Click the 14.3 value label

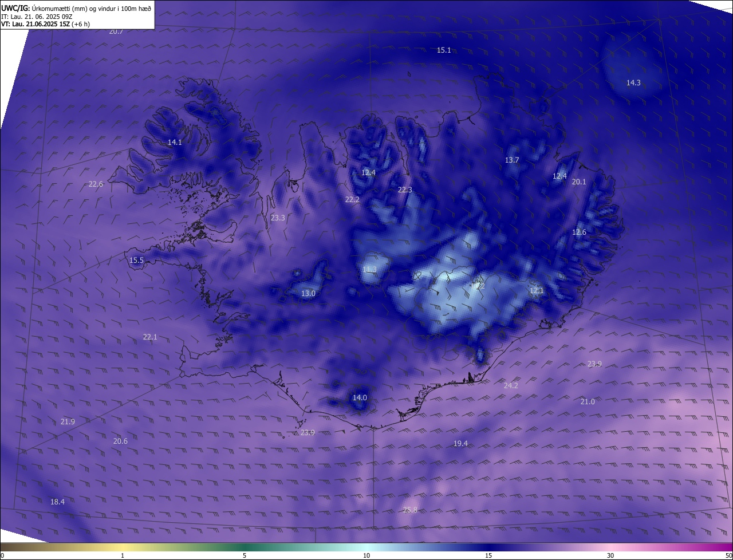(x=633, y=83)
